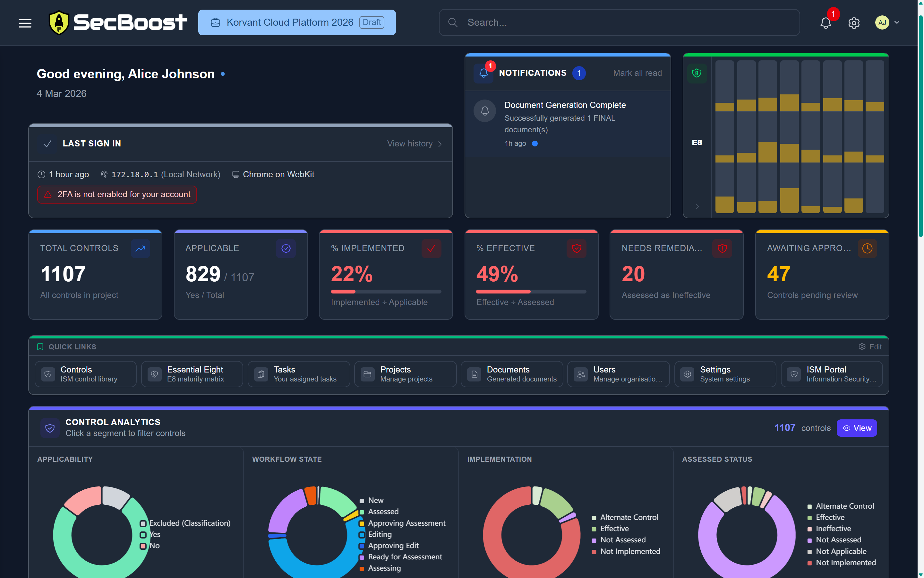Screen dimensions: 924x578
Task: Click the Notifications panel bell icon
Action: click(483, 73)
